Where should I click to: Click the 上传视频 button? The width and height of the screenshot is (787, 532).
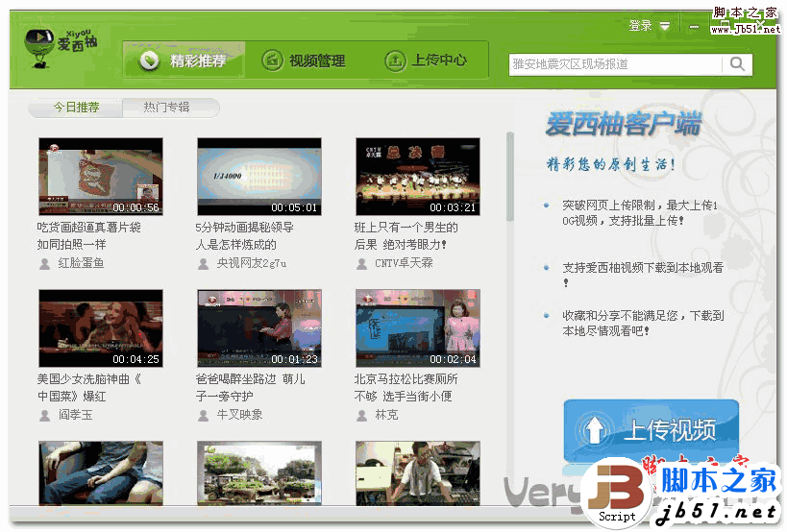pyautogui.click(x=652, y=430)
